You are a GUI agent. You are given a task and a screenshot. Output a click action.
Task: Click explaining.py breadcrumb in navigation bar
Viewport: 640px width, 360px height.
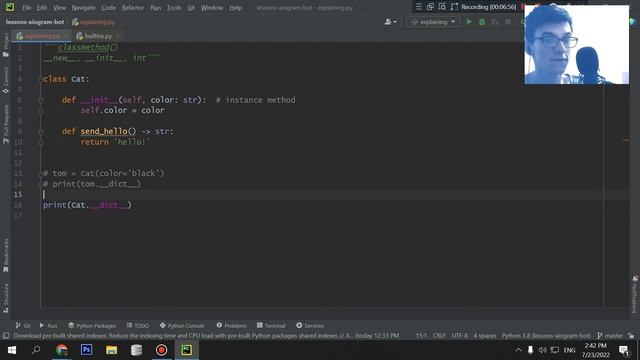[93, 22]
